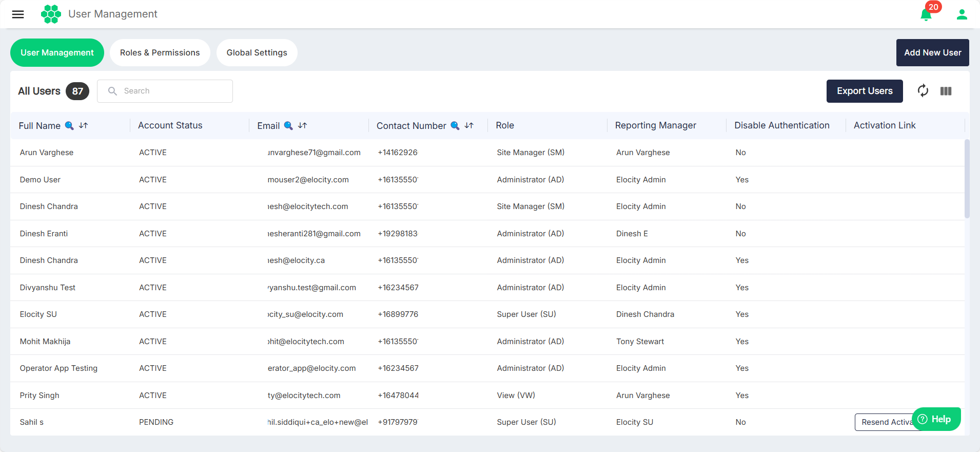This screenshot has height=452, width=980.
Task: Select the Mohit Makhija row name
Action: coord(45,342)
